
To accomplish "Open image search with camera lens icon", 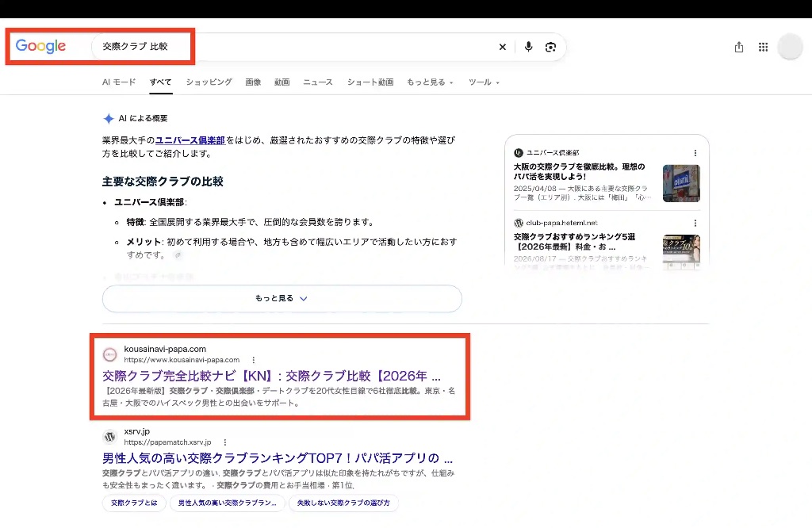I will [550, 47].
